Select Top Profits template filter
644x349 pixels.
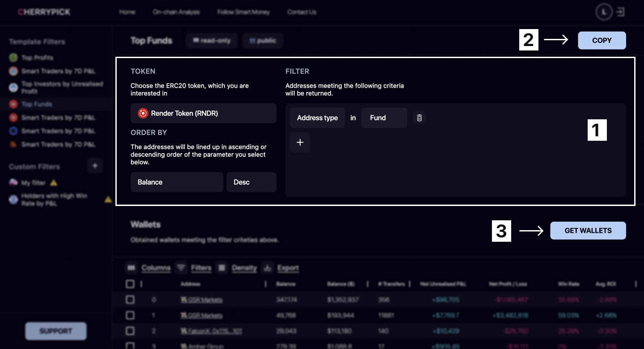[x=37, y=58]
